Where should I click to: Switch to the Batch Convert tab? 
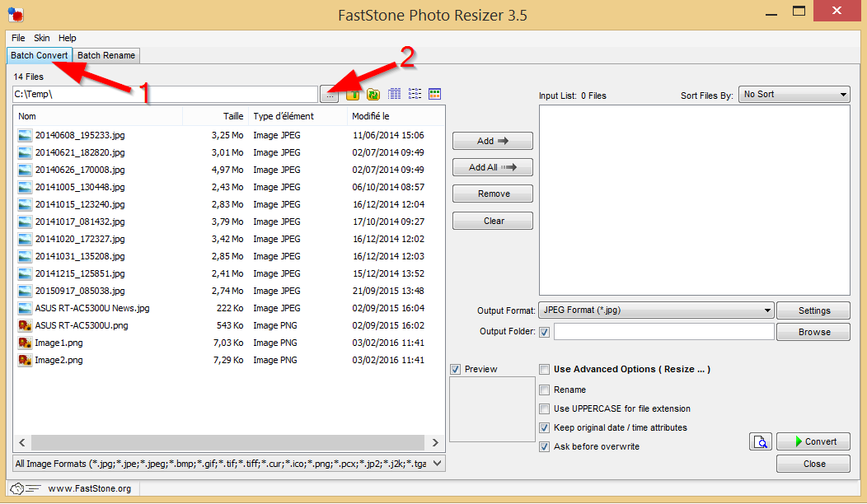(x=40, y=55)
